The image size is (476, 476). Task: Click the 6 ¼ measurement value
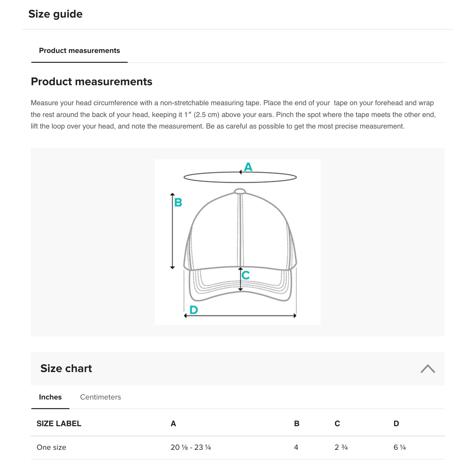coord(399,447)
